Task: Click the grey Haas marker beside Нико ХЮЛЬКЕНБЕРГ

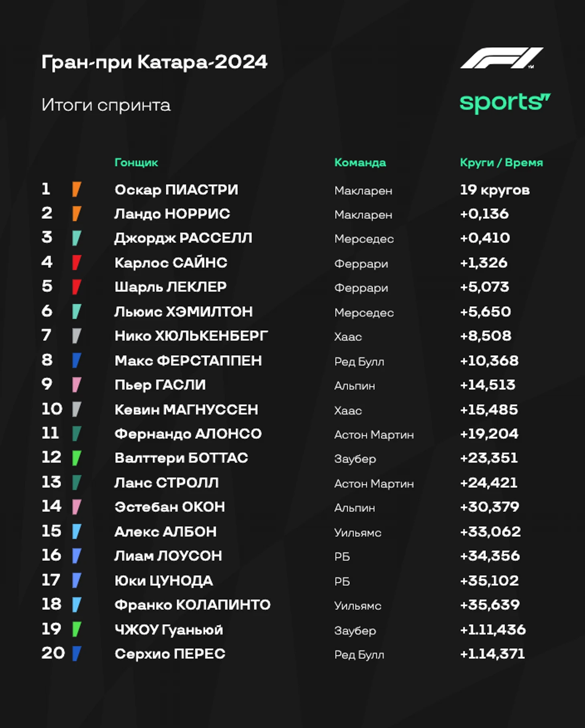Action: [77, 336]
